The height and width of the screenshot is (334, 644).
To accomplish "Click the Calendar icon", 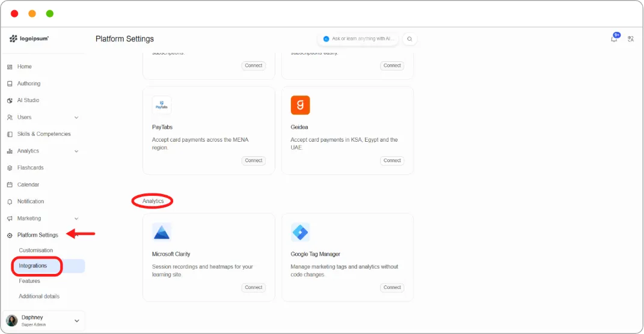I will (x=10, y=184).
